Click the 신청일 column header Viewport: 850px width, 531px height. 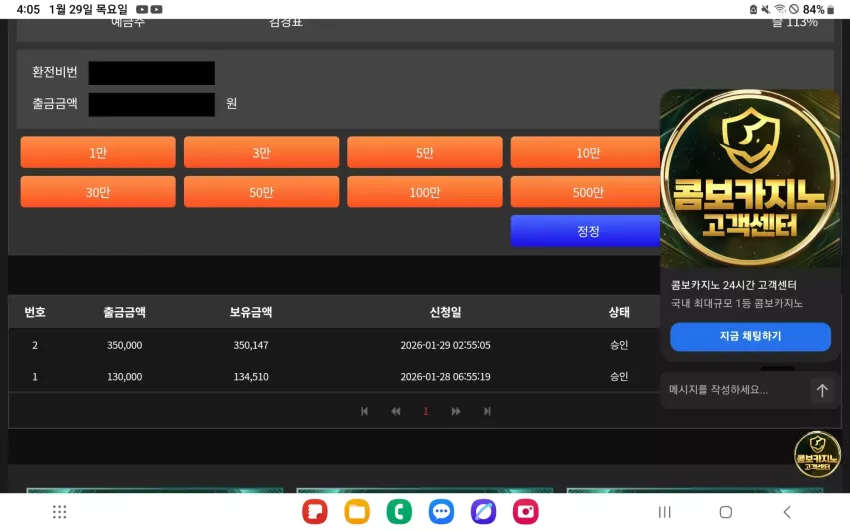(445, 312)
